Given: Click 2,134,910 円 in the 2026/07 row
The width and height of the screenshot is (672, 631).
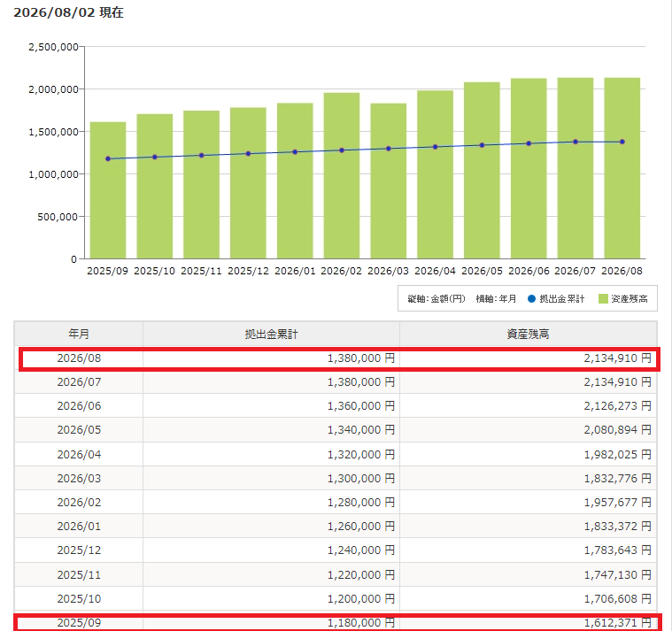Looking at the screenshot, I should click(617, 381).
